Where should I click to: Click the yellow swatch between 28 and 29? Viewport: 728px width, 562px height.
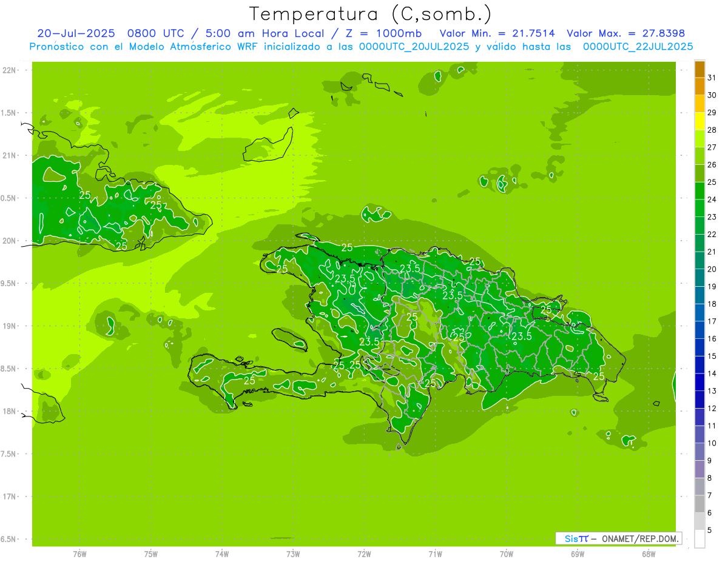point(699,121)
